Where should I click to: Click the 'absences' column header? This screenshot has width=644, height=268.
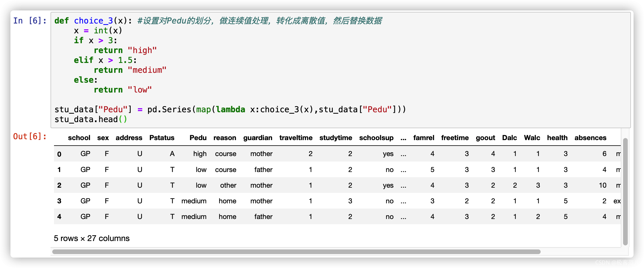590,138
